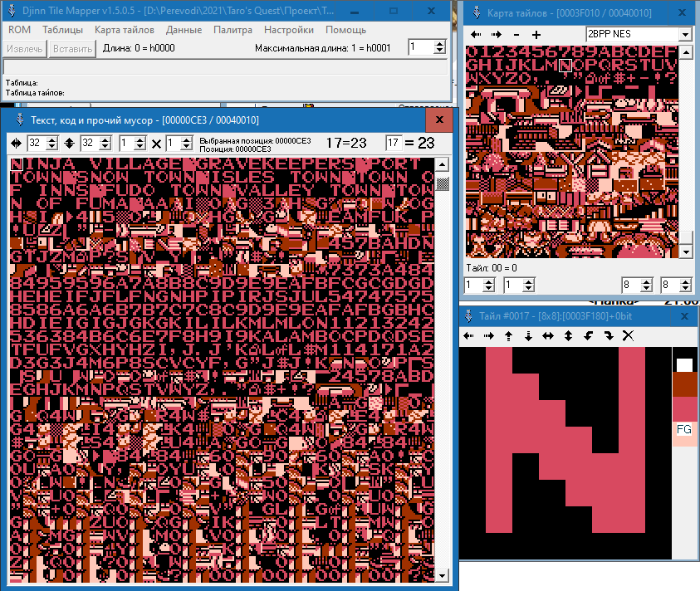The width and height of the screenshot is (700, 591).
Task: Select the highlighted N tile in tile map
Action: [565, 66]
